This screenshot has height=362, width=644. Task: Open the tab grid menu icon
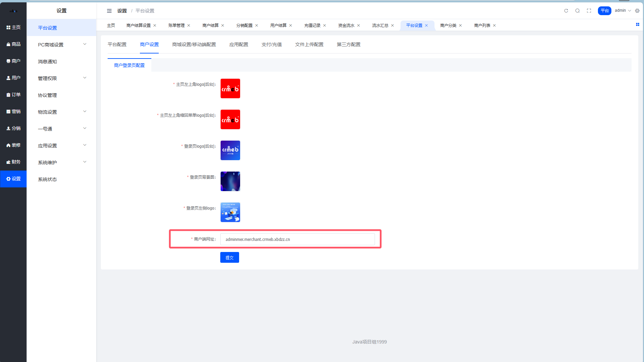(637, 25)
